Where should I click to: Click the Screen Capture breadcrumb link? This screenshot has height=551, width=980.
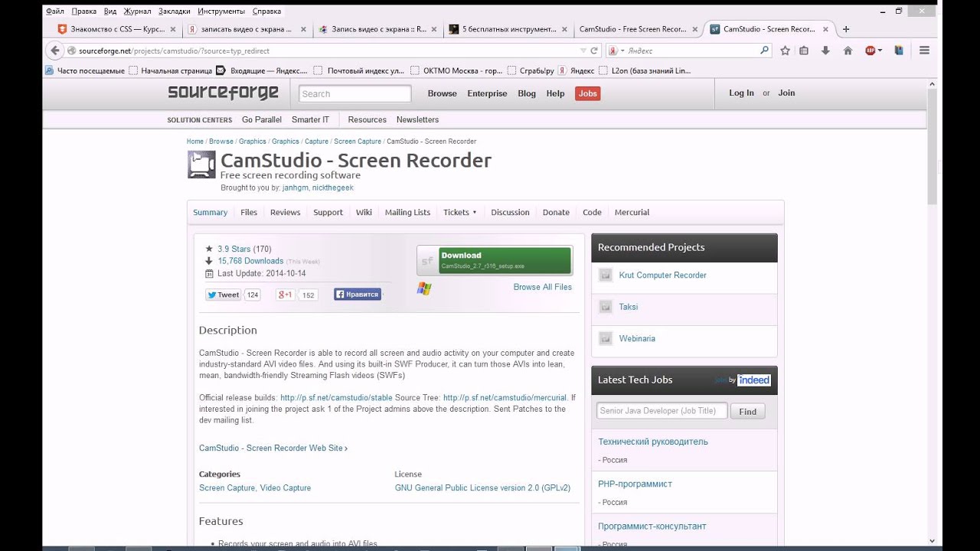tap(358, 142)
